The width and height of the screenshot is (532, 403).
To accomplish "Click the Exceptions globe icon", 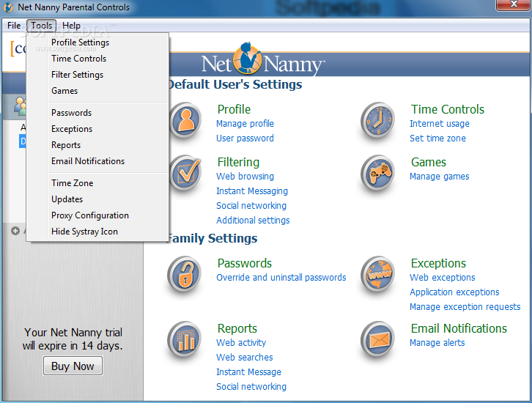I will (x=377, y=274).
